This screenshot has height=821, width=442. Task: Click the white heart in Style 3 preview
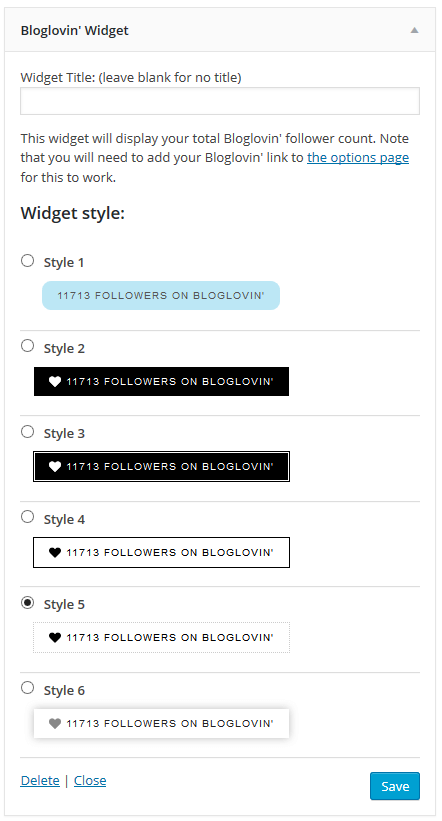(55, 467)
